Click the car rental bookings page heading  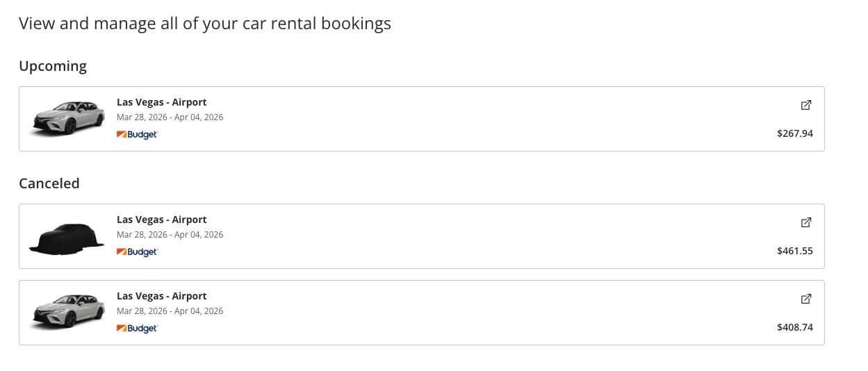205,24
